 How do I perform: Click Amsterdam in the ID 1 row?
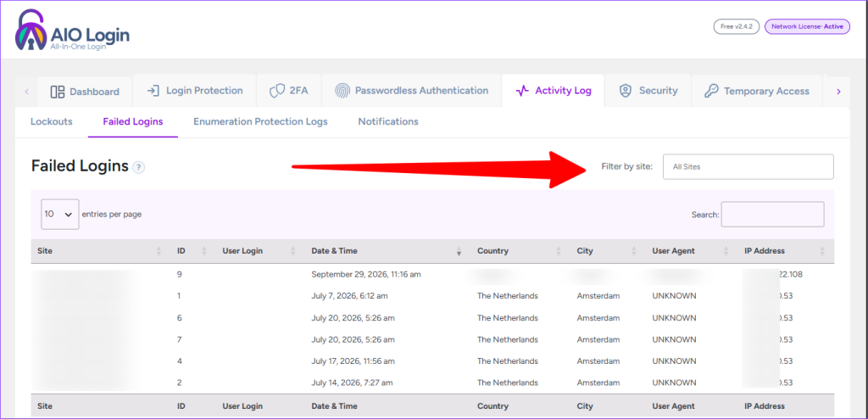[598, 296]
